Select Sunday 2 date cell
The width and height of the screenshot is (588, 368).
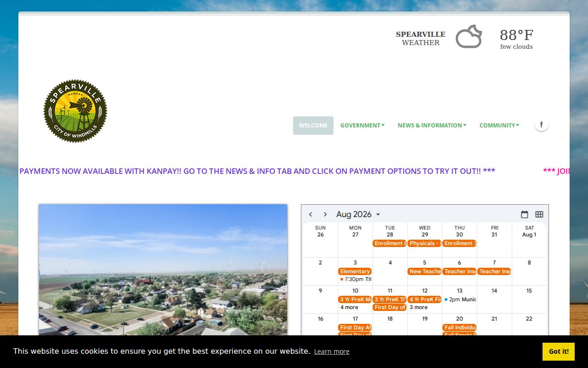pyautogui.click(x=321, y=263)
